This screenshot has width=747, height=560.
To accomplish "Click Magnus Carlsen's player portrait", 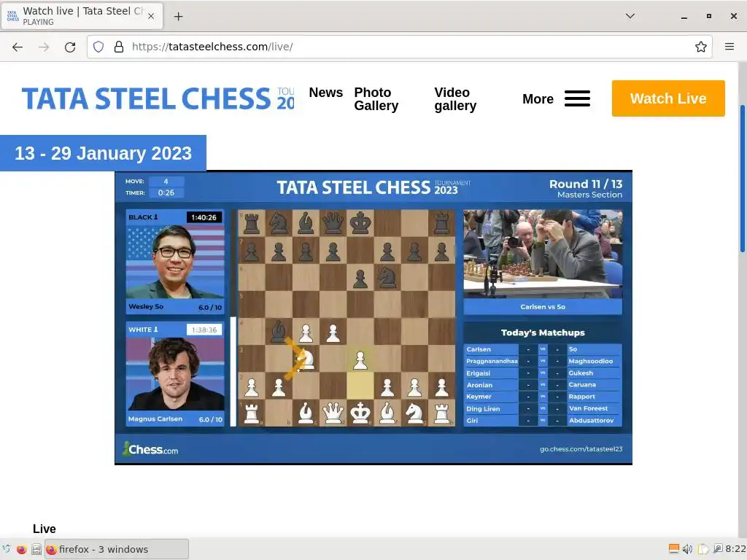I will point(175,374).
